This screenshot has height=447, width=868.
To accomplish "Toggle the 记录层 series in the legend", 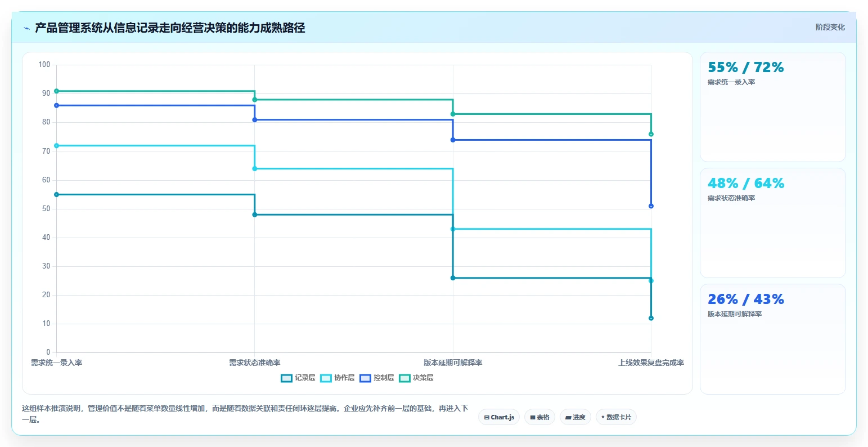I will click(x=298, y=378).
